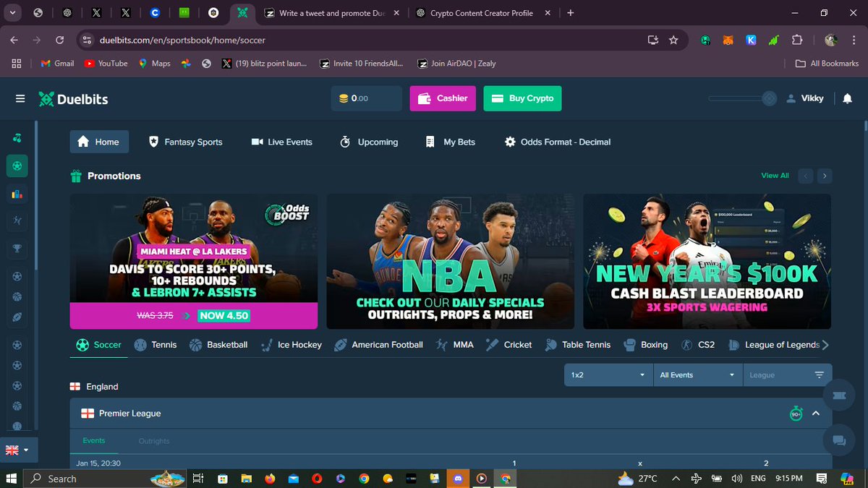Open Windows Start menu
This screenshot has height=488, width=868.
pos(12,479)
